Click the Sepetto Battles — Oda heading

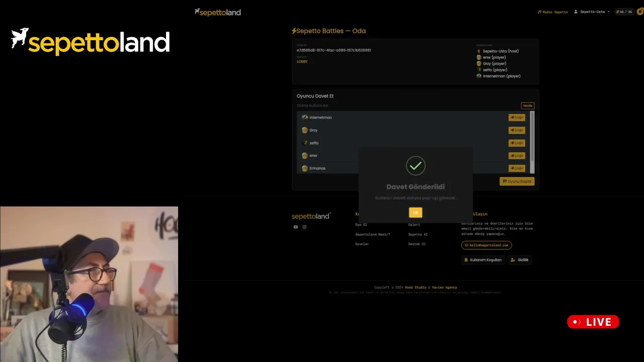[x=329, y=31]
